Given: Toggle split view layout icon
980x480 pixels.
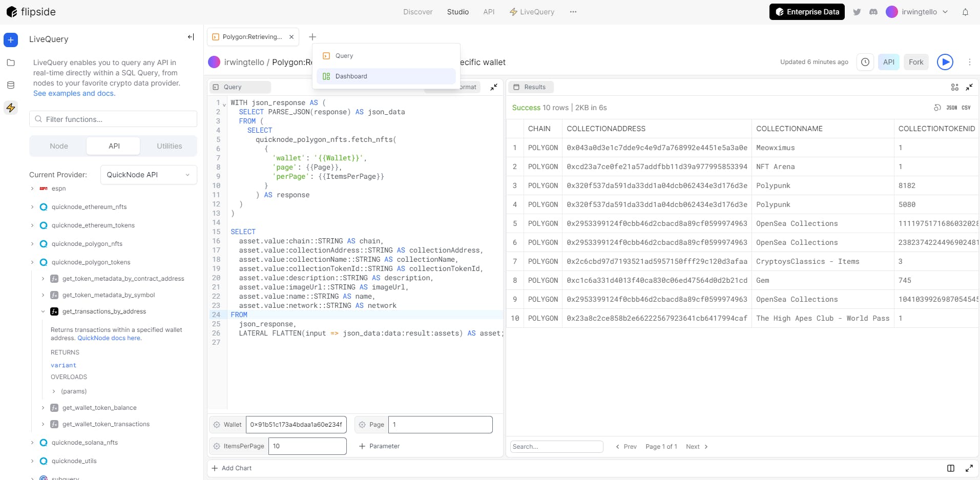Looking at the screenshot, I should coord(951,468).
